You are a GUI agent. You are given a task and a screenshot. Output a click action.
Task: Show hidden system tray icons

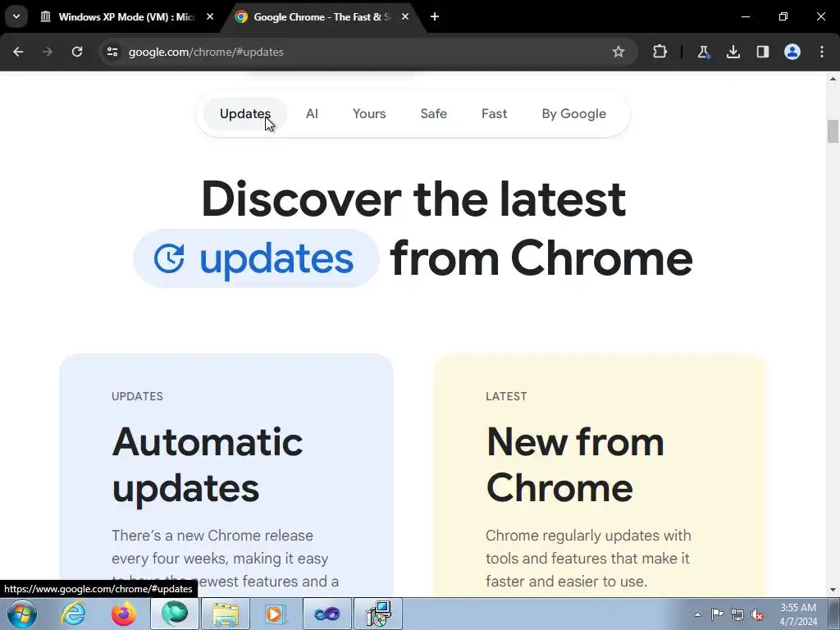pos(697,614)
